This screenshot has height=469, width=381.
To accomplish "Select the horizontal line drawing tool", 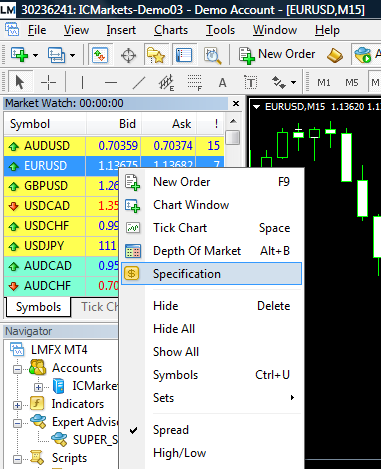I will tap(111, 82).
